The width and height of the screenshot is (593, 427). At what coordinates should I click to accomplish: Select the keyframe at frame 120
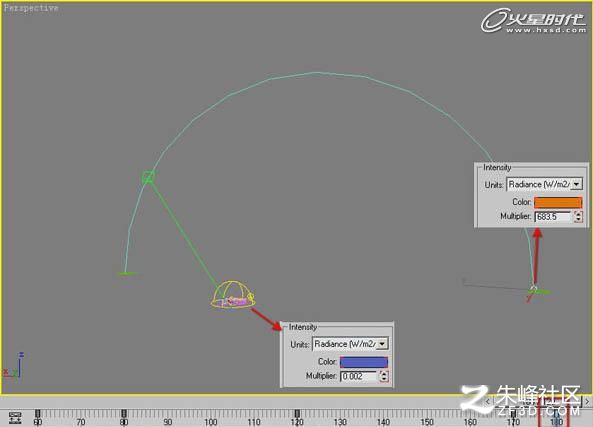coord(297,413)
